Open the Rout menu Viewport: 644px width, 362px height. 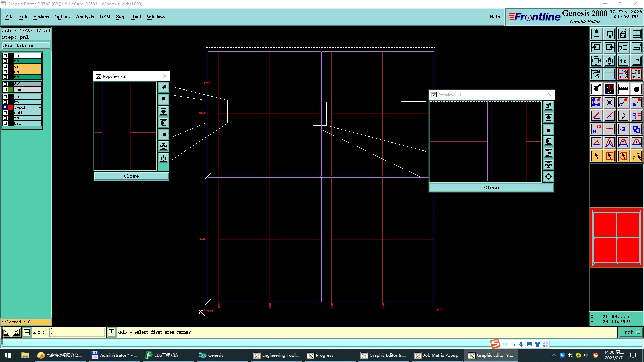tap(136, 17)
